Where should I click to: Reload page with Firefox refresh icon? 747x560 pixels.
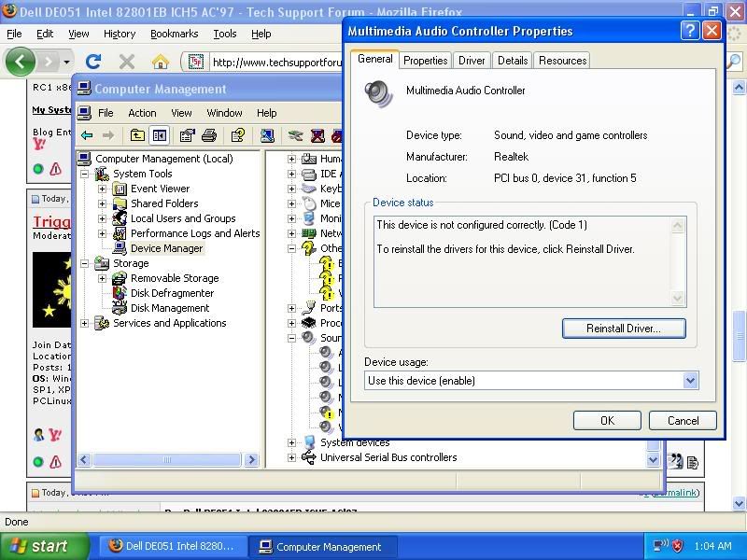pyautogui.click(x=93, y=62)
